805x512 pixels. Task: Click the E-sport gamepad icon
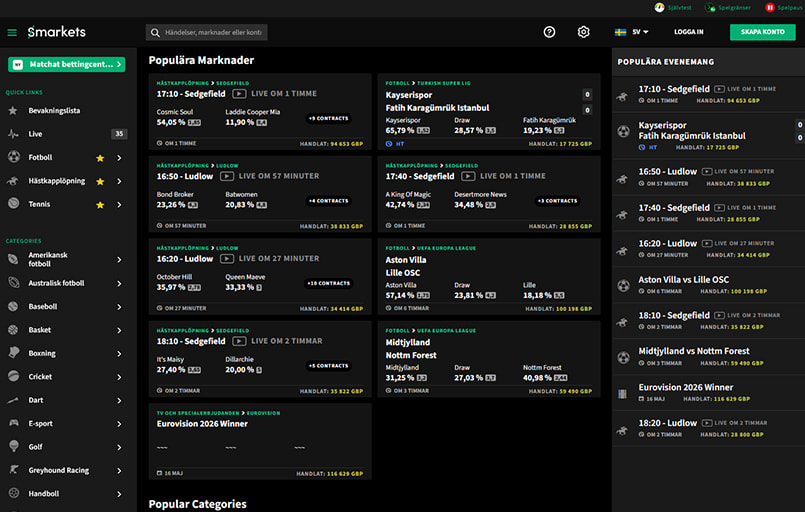tap(14, 423)
